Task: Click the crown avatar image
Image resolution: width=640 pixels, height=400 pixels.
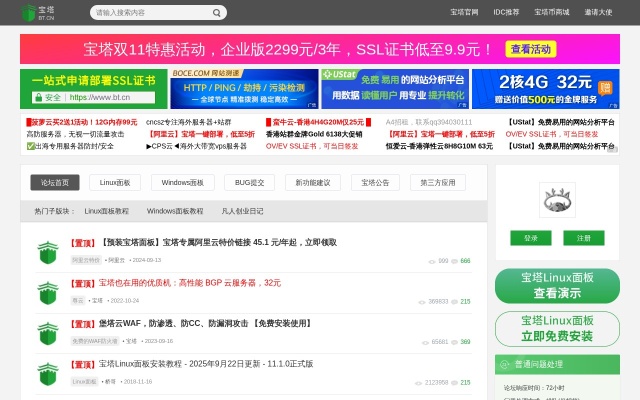Action: pos(557,200)
